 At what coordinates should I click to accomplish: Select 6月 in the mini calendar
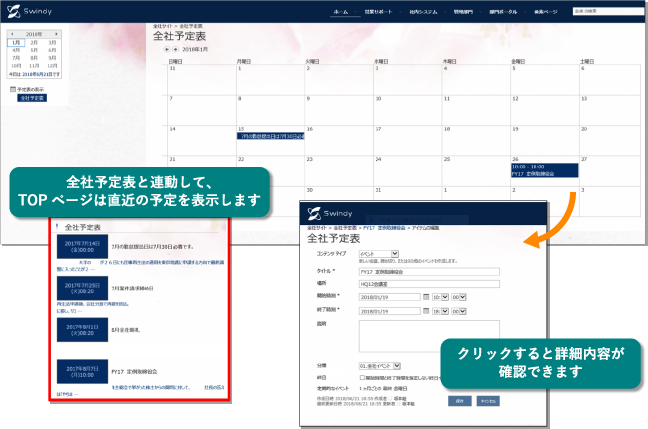[52, 50]
